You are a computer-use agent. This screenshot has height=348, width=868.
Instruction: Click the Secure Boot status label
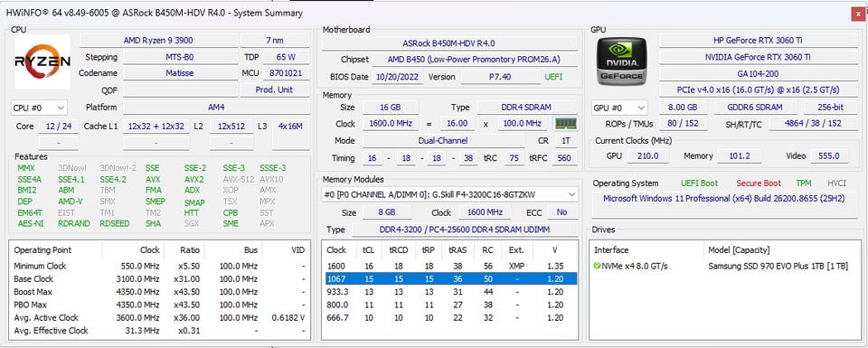click(759, 183)
